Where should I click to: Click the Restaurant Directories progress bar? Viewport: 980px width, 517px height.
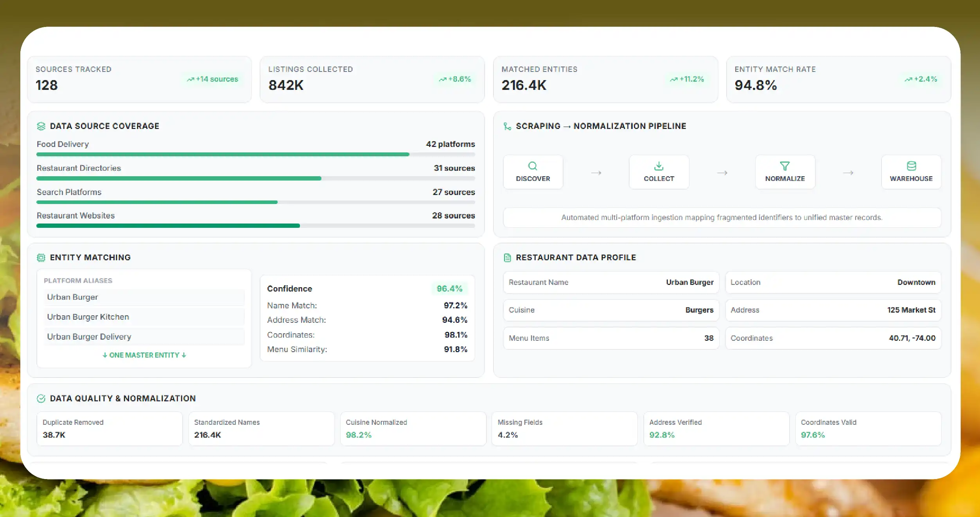click(x=256, y=178)
